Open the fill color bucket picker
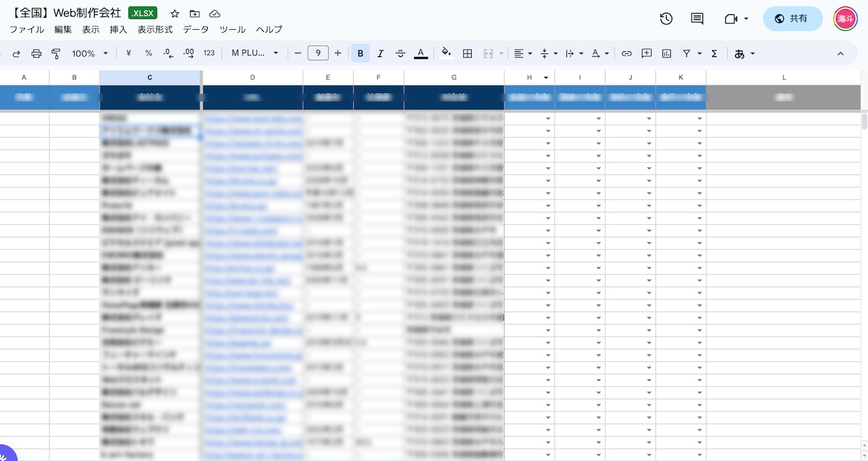Screen dimensions: 868x461 pyautogui.click(x=447, y=53)
